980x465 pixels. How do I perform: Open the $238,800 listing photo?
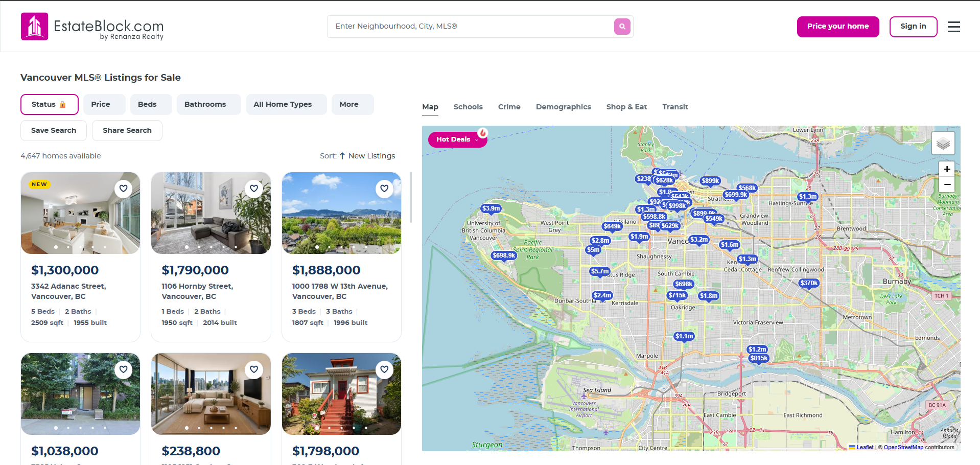tap(211, 394)
